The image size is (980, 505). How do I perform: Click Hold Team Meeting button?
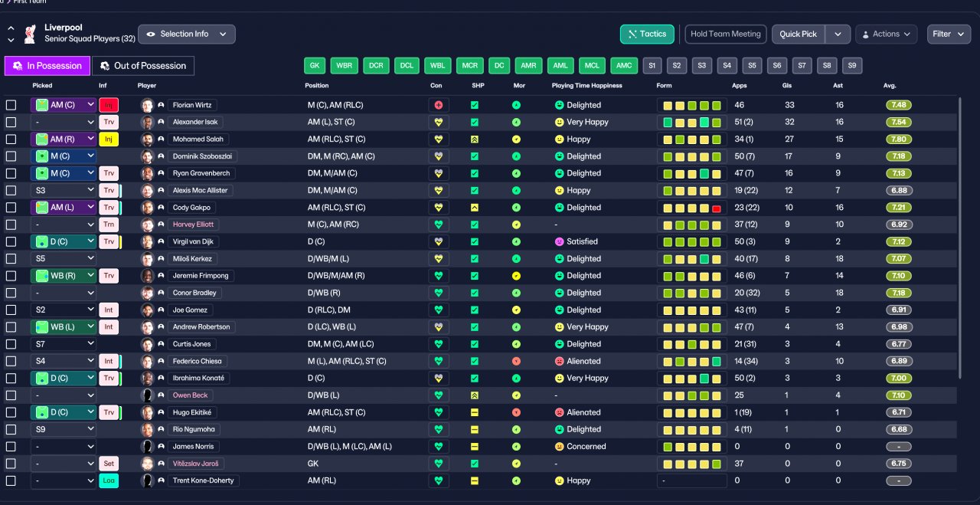tap(726, 34)
